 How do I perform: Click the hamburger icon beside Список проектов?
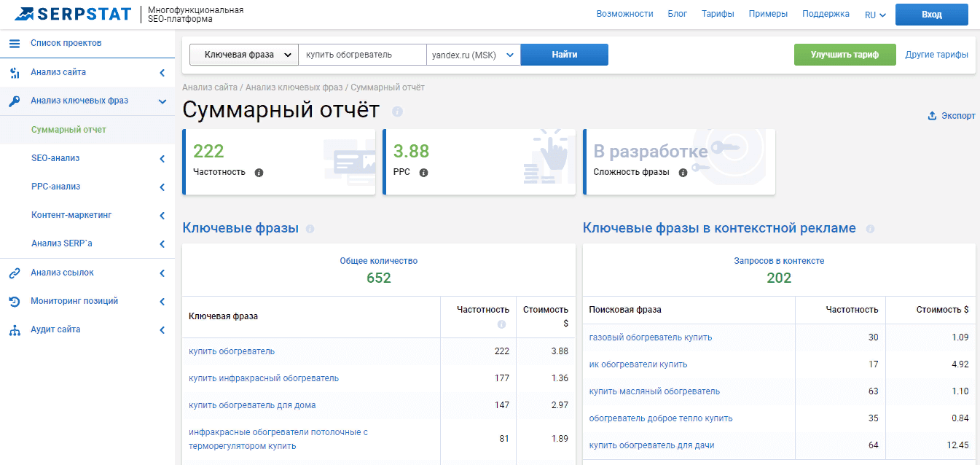(13, 42)
